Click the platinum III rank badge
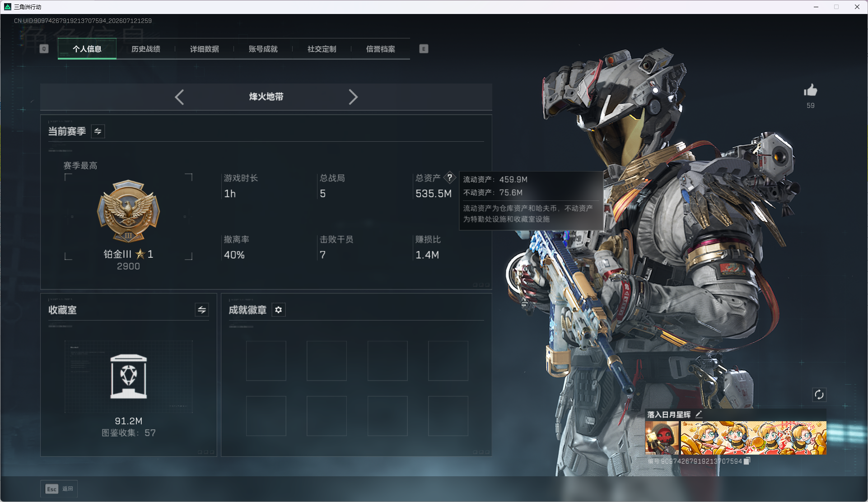The image size is (868, 502). click(129, 211)
